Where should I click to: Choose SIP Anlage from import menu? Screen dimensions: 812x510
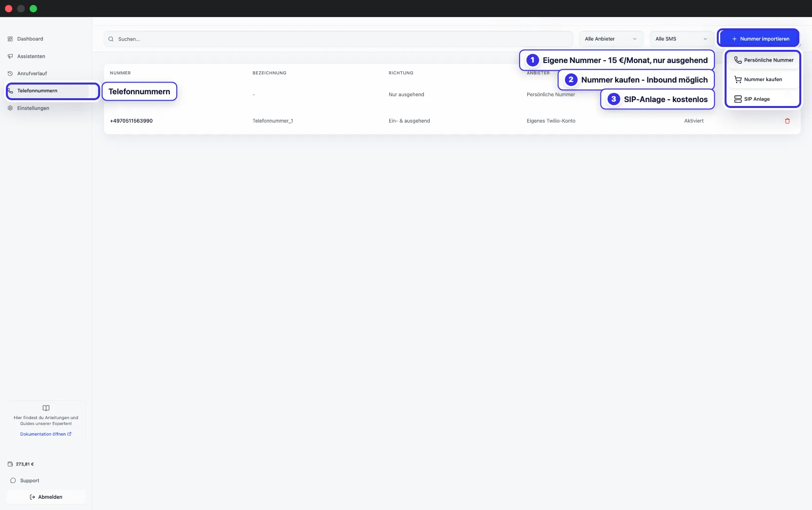[763, 99]
